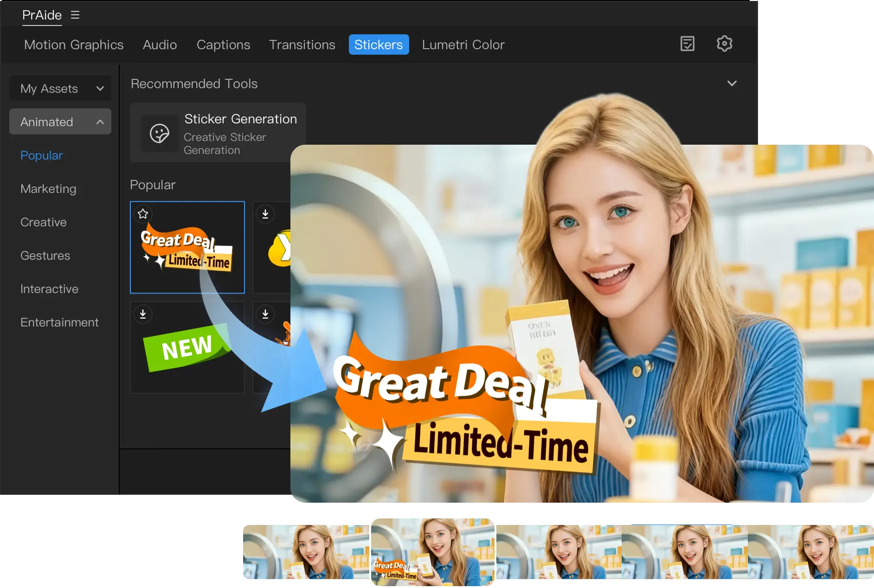874x588 pixels.
Task: Download the yellow sticker in the Popular grid
Action: pos(265,214)
